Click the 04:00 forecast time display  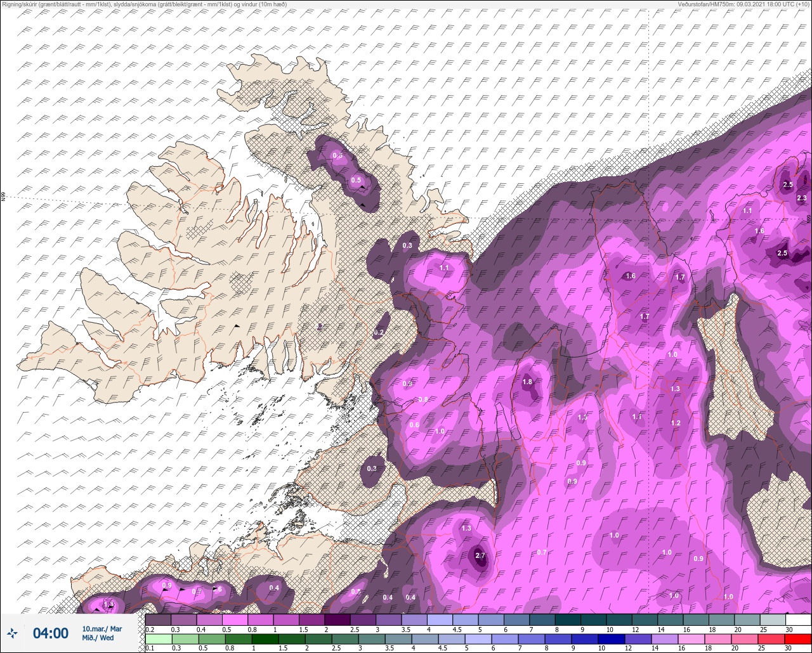point(51,633)
